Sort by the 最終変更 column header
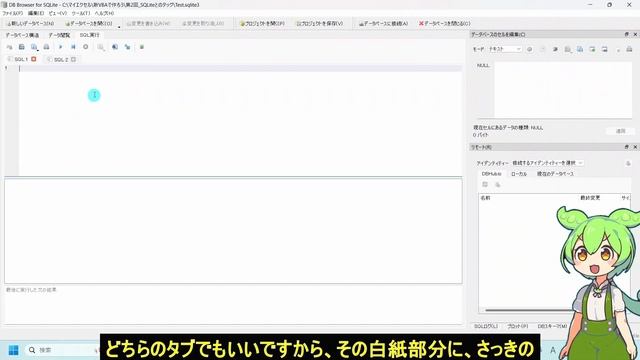The height and width of the screenshot is (360, 640). click(590, 198)
